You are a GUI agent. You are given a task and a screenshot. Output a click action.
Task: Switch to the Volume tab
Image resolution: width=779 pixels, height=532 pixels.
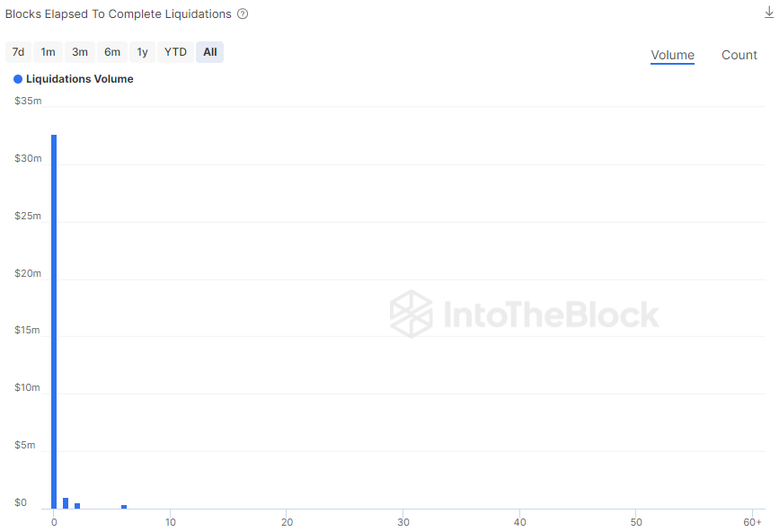[672, 56]
